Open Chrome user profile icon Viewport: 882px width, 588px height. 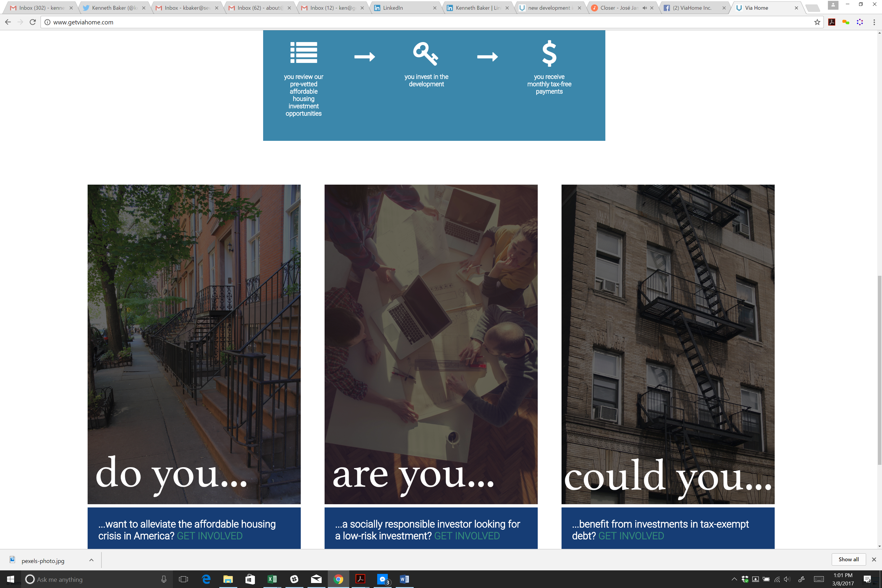(833, 5)
